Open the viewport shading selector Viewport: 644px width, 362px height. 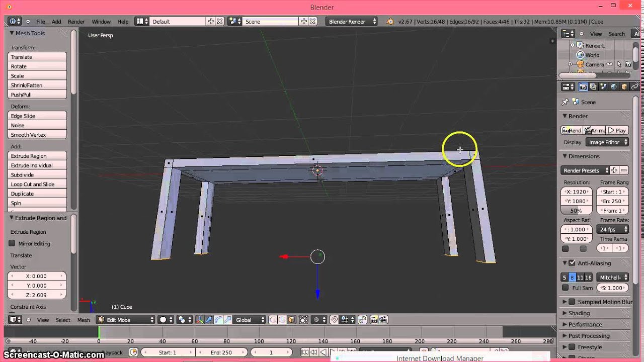click(x=167, y=320)
